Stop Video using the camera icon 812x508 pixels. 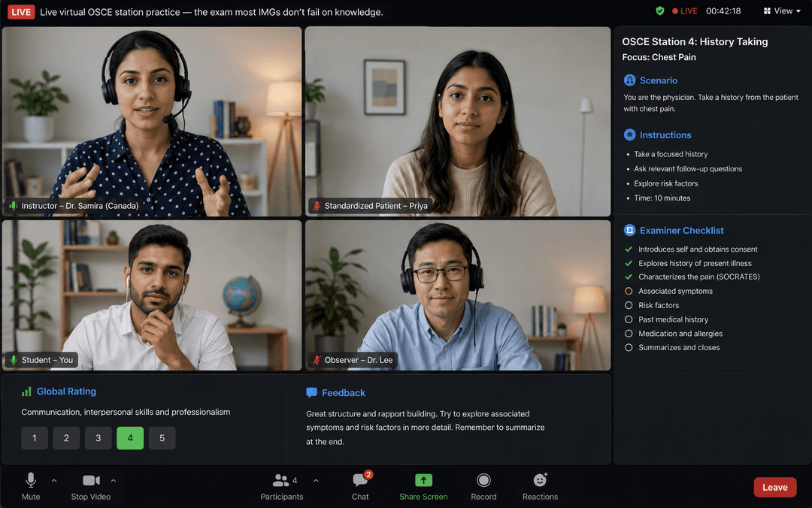pos(91,480)
